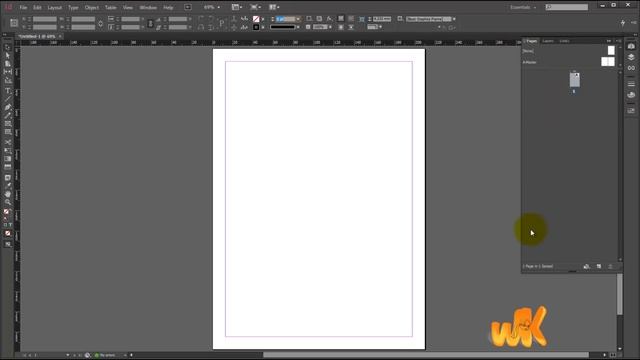Toggle constrain proportions for width and height
The width and height of the screenshot is (640, 360).
tap(100, 24)
